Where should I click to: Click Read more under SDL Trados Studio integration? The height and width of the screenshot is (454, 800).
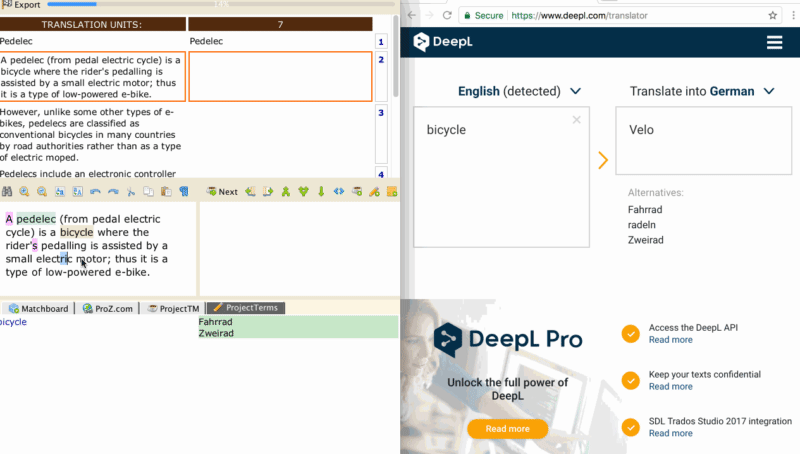coord(670,434)
